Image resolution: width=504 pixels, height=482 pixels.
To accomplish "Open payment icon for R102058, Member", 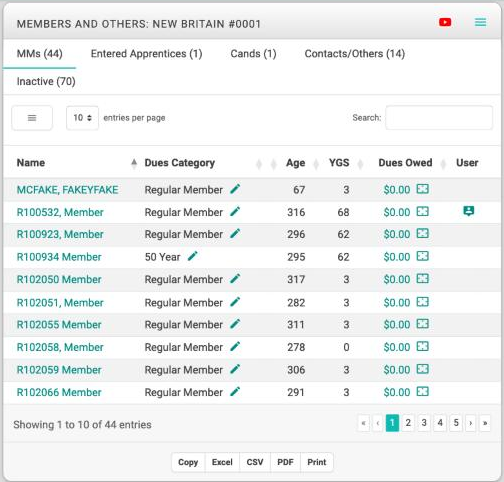I will point(422,347).
